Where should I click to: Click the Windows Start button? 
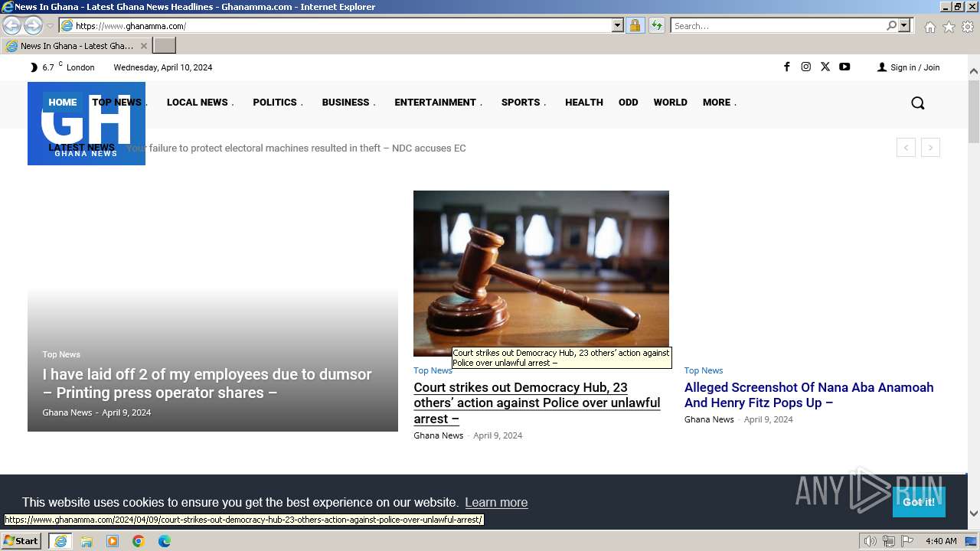[x=21, y=541]
